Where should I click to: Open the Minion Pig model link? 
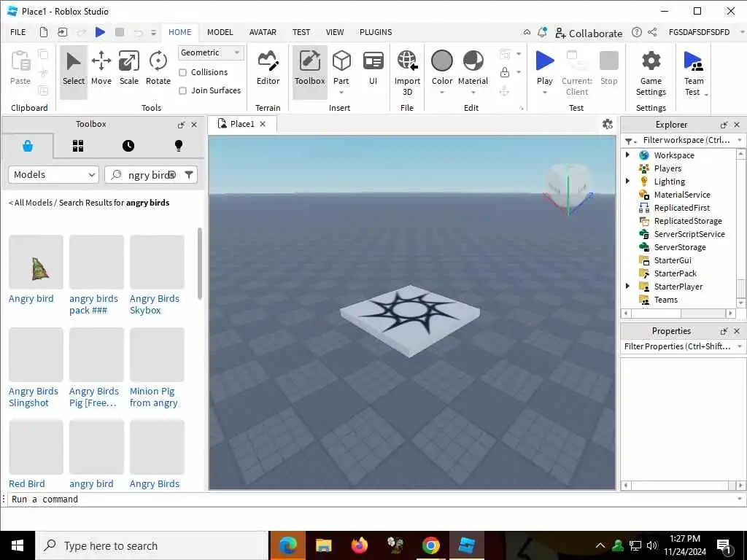click(153, 397)
